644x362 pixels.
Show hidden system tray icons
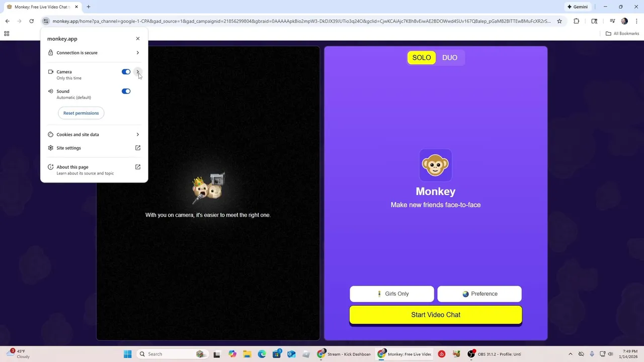click(x=570, y=354)
